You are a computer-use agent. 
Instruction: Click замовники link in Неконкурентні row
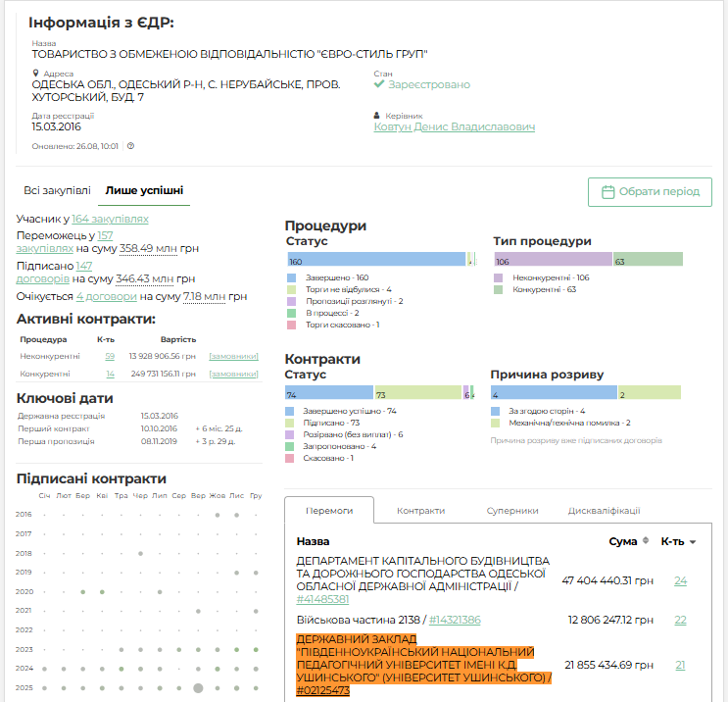point(233,356)
